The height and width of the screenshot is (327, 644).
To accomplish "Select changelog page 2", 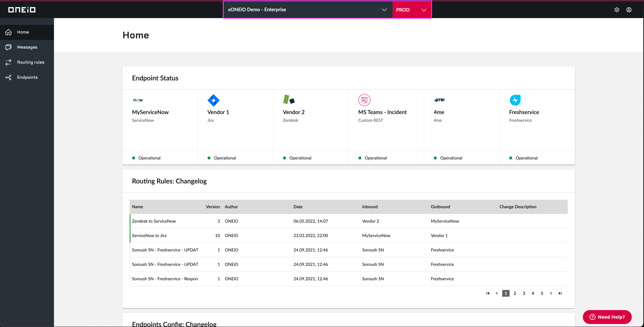I will pyautogui.click(x=515, y=293).
